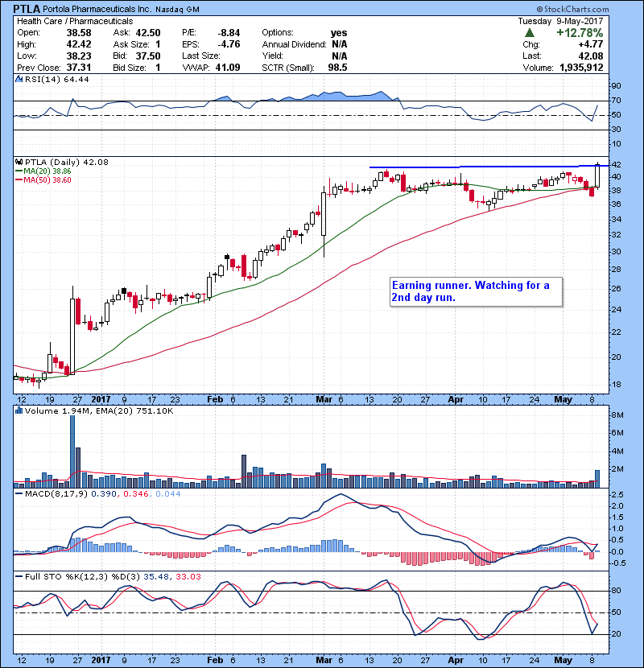Click the 42 price scale label
This screenshot has width=644, height=668.
point(617,164)
